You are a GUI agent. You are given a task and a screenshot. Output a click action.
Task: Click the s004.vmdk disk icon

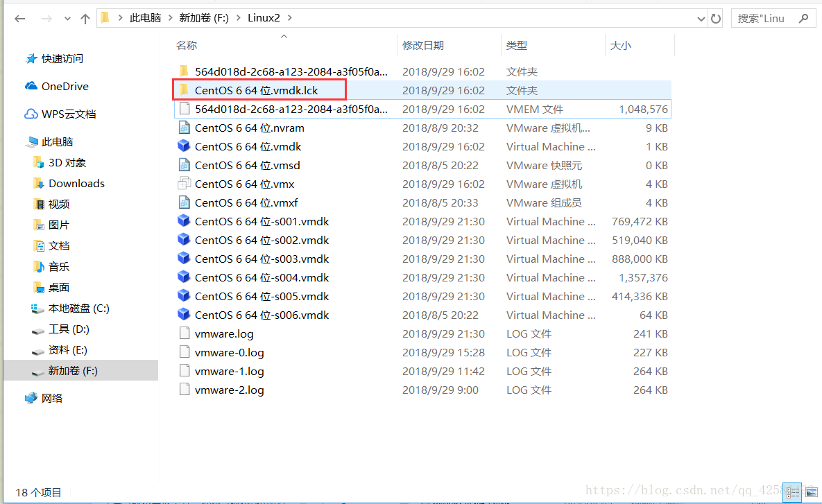184,277
